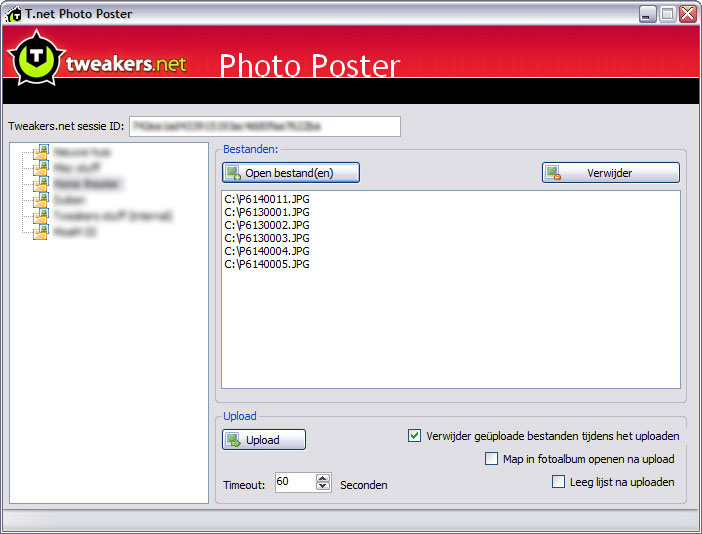Click the Tweakers.net sessie ID field
This screenshot has width=702, height=534.
pos(265,126)
